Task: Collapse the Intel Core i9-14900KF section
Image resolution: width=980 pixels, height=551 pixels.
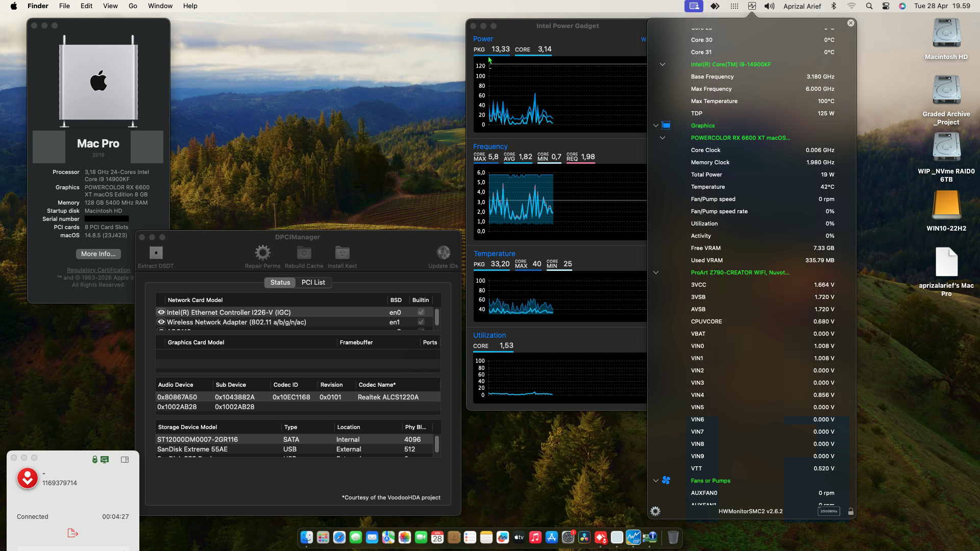Action: click(x=663, y=64)
